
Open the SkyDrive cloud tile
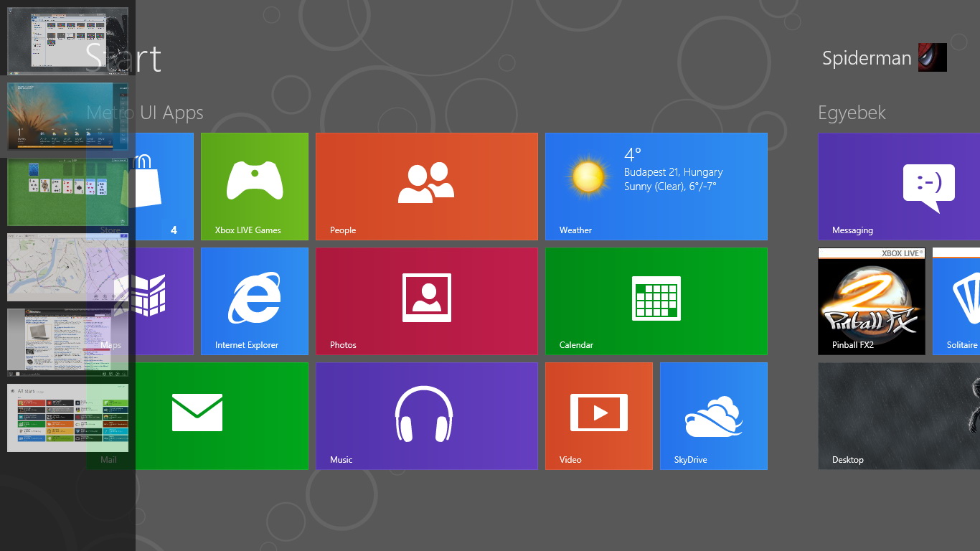click(x=714, y=416)
